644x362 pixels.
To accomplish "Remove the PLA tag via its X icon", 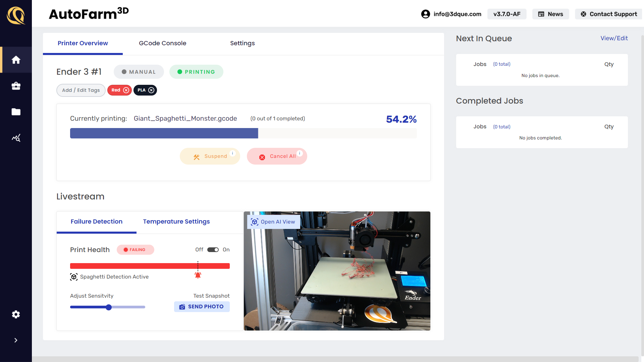I will (x=151, y=90).
